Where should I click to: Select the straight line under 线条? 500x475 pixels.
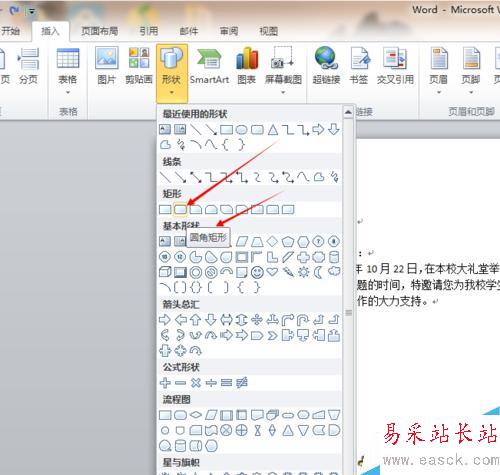coord(165,177)
